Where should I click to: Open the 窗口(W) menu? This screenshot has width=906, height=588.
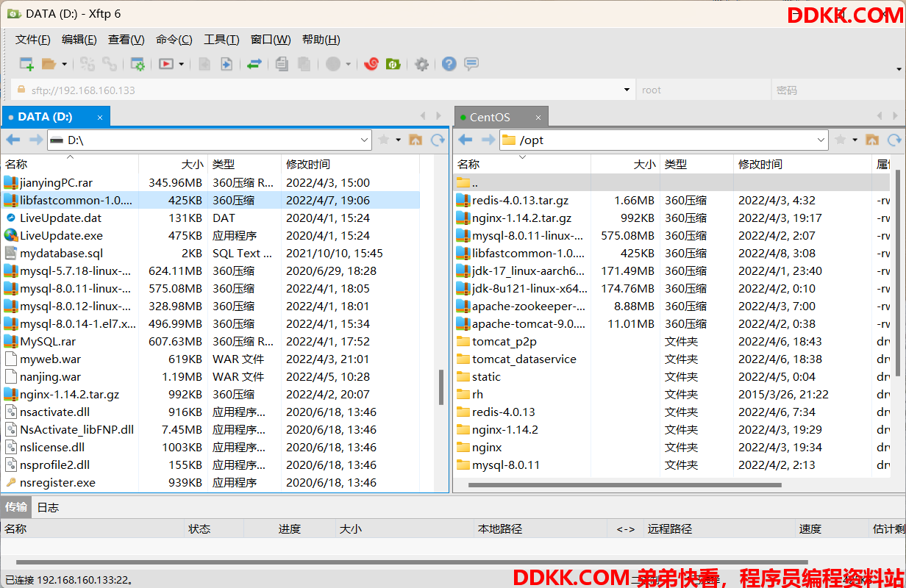271,40
